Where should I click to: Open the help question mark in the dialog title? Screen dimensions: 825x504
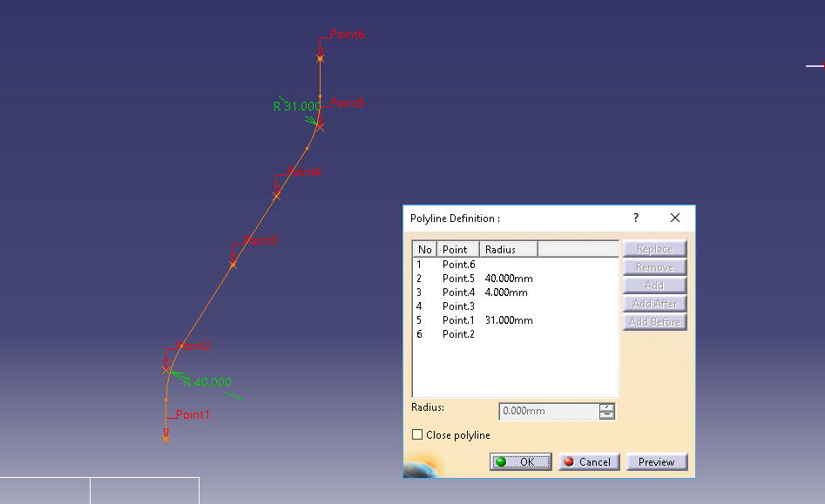point(636,218)
